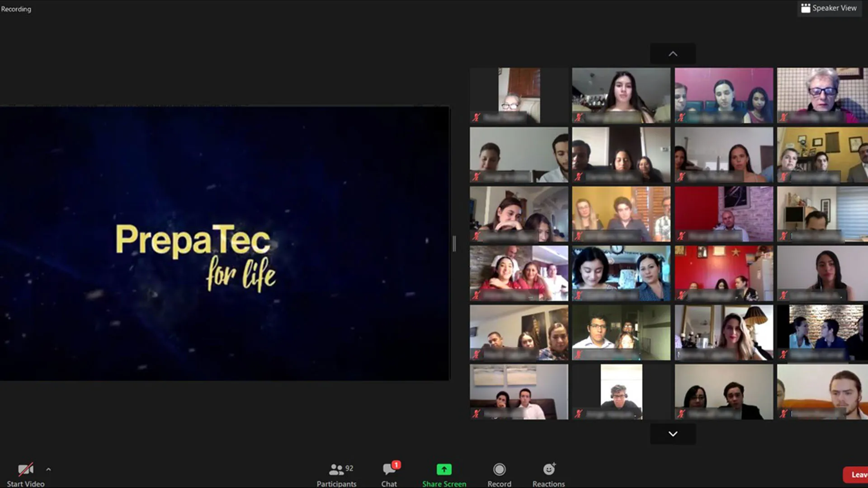The height and width of the screenshot is (488, 868).
Task: Click the Speaker View grid icon
Action: [806, 8]
